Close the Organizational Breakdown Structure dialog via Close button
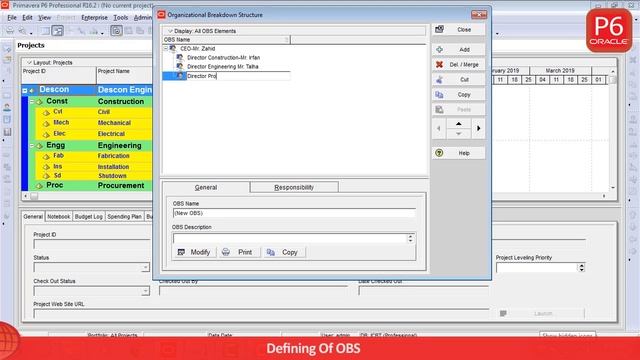Viewport: 640px width, 360px height. [458, 29]
